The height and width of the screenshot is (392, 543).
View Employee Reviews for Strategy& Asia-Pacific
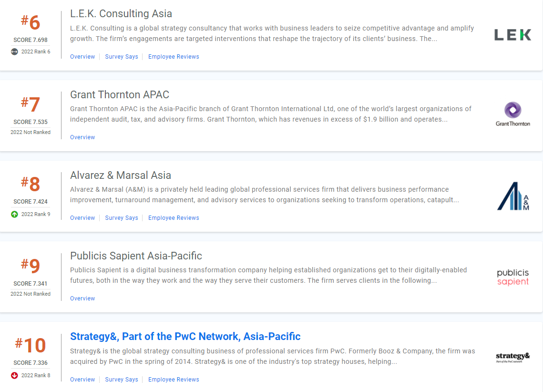click(x=174, y=380)
